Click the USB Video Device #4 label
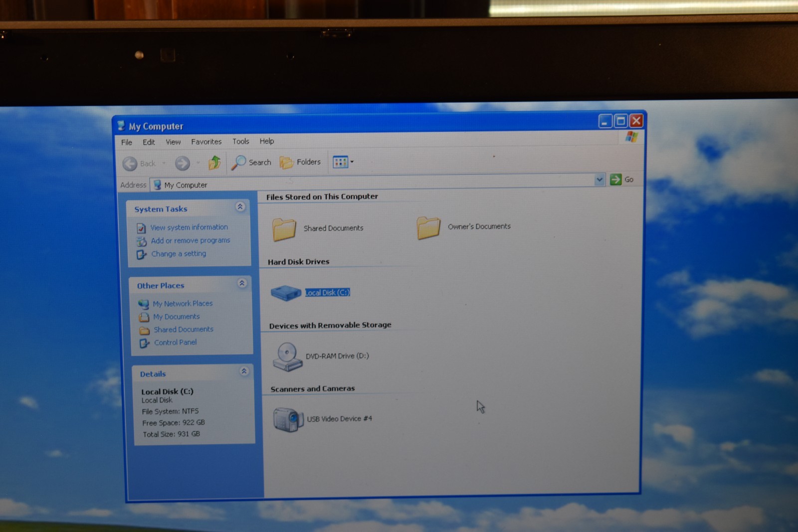 (x=339, y=419)
